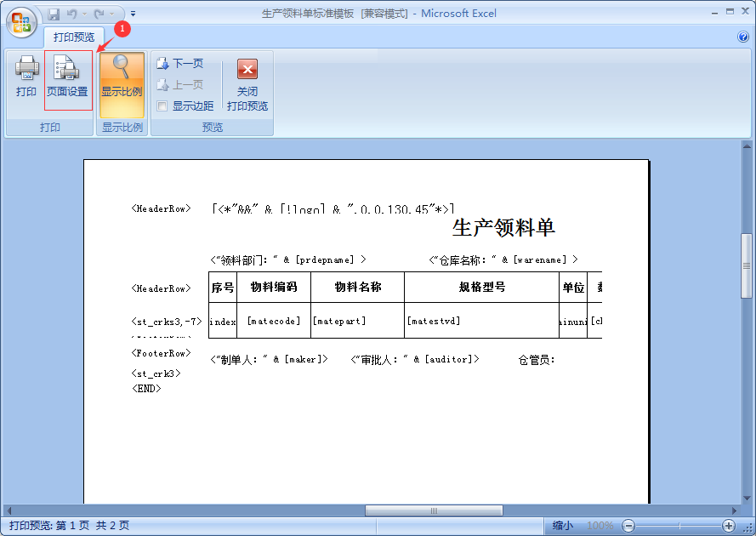Click the 序号 column header
756x536 pixels.
tap(223, 288)
